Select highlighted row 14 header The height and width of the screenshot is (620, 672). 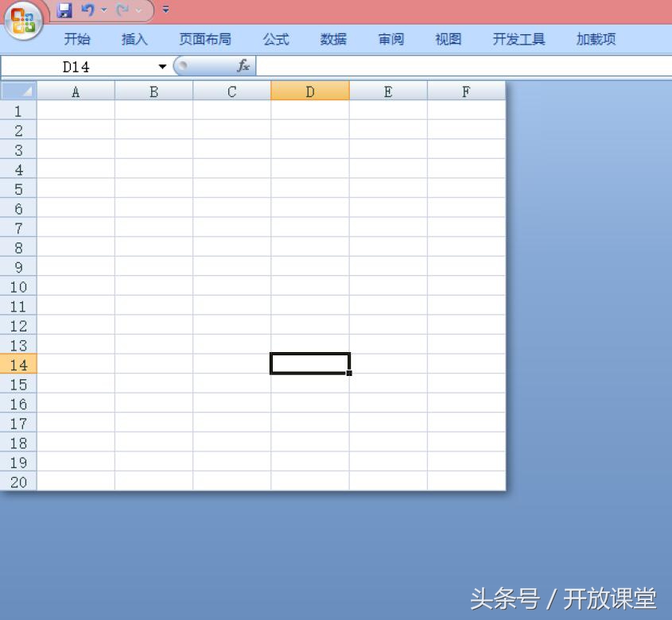18,364
